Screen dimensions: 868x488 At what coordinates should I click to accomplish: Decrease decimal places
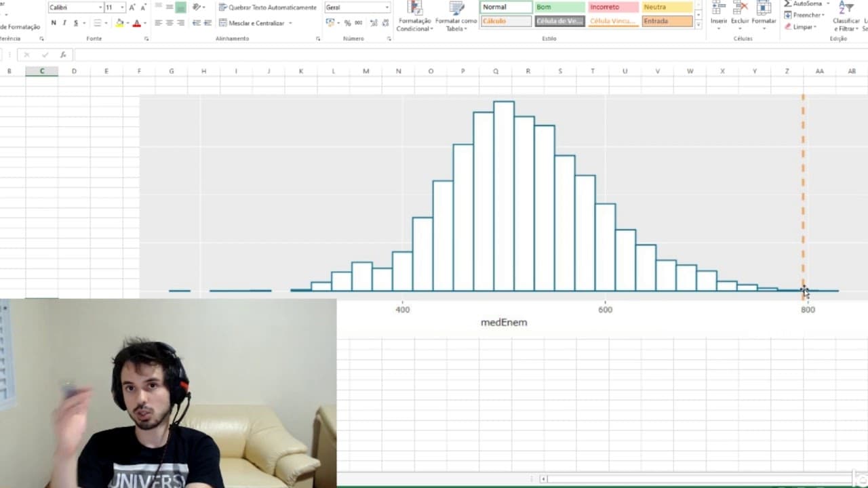tap(384, 23)
